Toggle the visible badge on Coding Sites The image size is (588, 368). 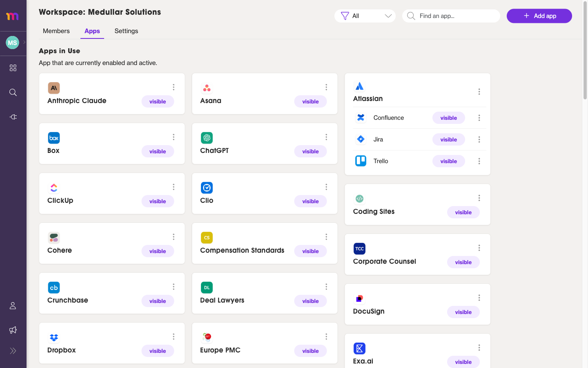[463, 212]
